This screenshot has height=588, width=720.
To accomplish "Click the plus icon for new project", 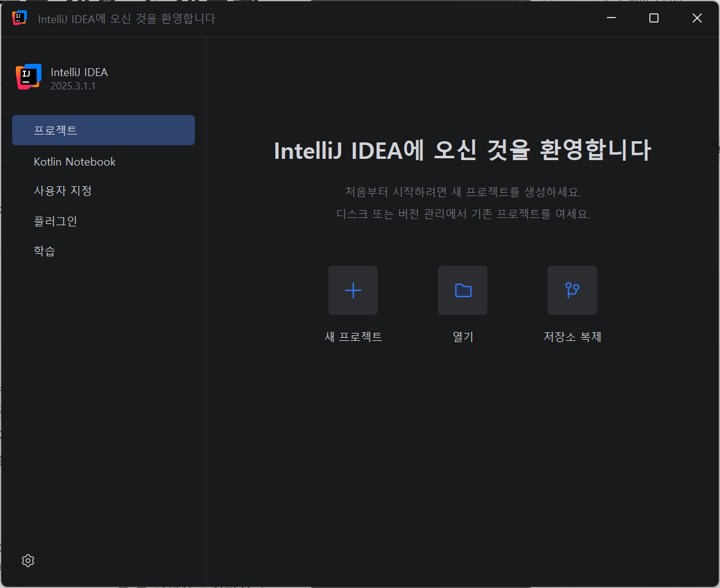I will click(x=353, y=290).
